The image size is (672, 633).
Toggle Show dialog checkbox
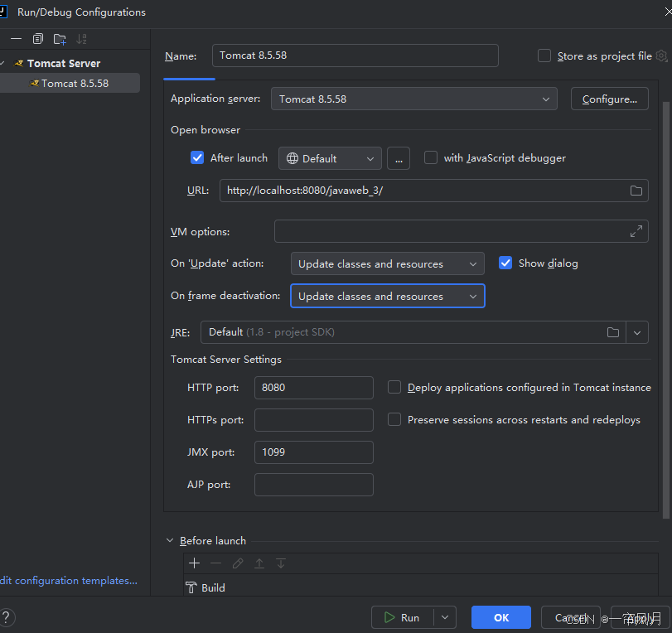tap(505, 263)
